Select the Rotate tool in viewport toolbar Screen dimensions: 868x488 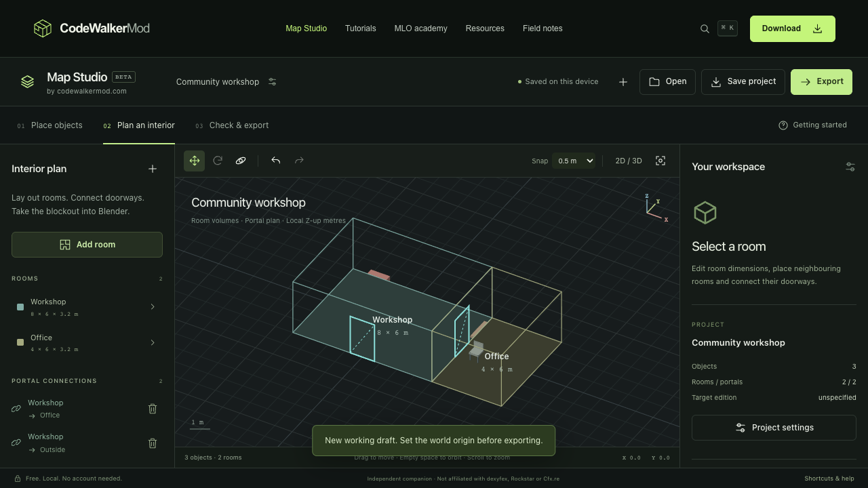[218, 161]
